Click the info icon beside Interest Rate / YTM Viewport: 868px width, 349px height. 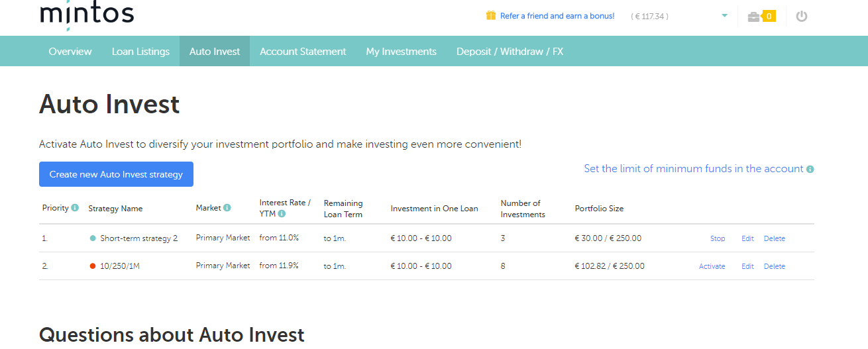pyautogui.click(x=282, y=214)
